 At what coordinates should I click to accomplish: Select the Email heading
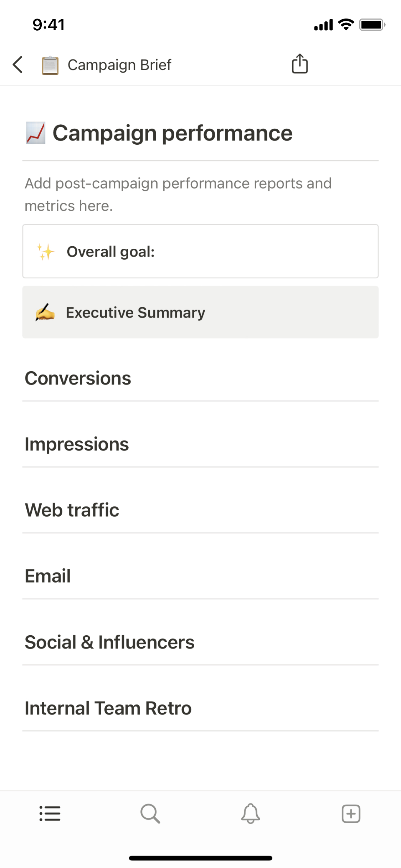[x=48, y=576]
